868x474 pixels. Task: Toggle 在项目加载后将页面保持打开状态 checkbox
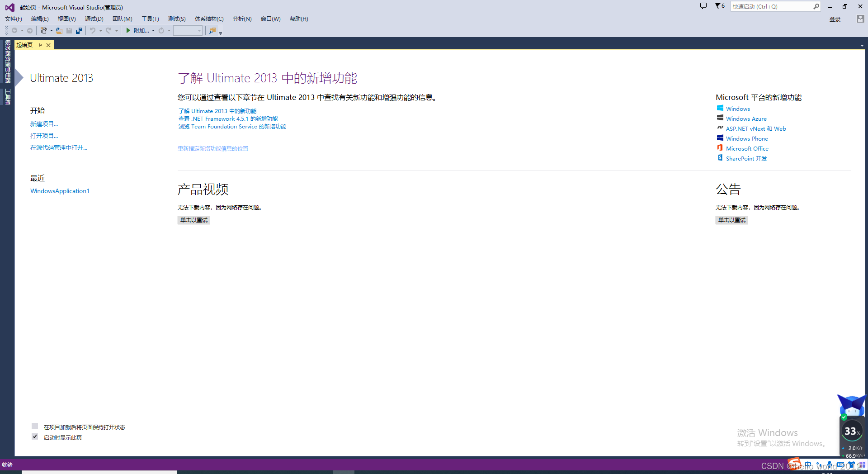click(35, 426)
